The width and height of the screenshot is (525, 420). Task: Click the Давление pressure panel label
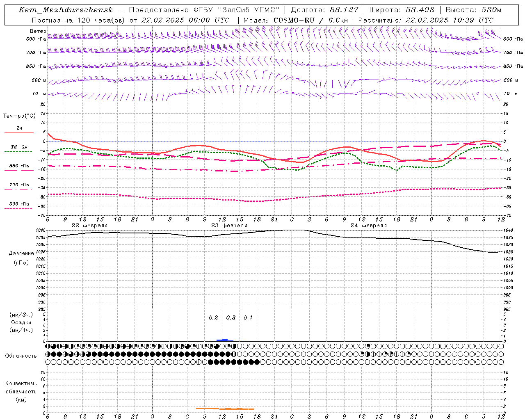click(21, 253)
